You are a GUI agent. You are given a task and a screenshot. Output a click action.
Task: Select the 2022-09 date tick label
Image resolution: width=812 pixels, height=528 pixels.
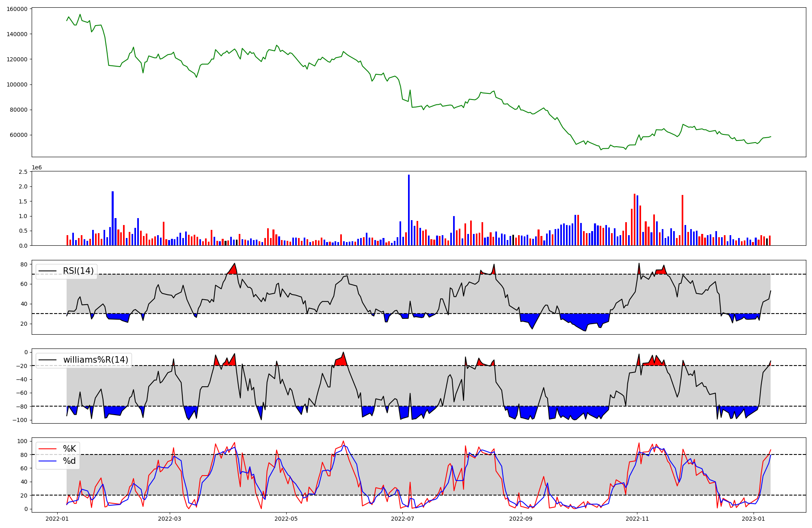(521, 519)
